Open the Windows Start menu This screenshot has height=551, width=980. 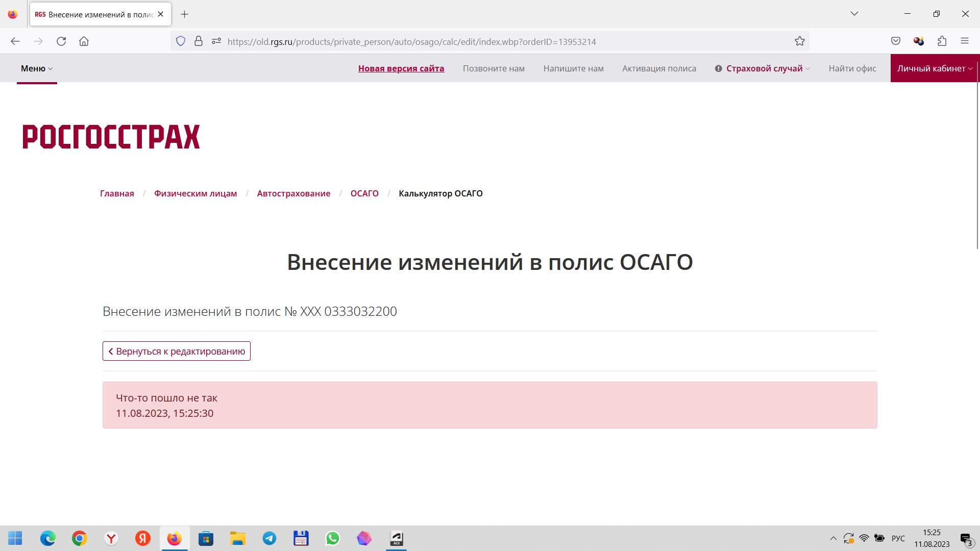(x=15, y=538)
